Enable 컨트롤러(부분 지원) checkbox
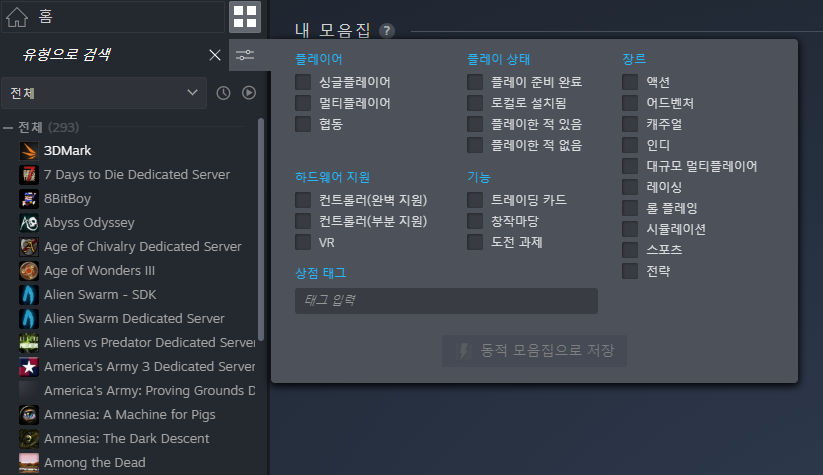This screenshot has width=823, height=475. tap(303, 221)
